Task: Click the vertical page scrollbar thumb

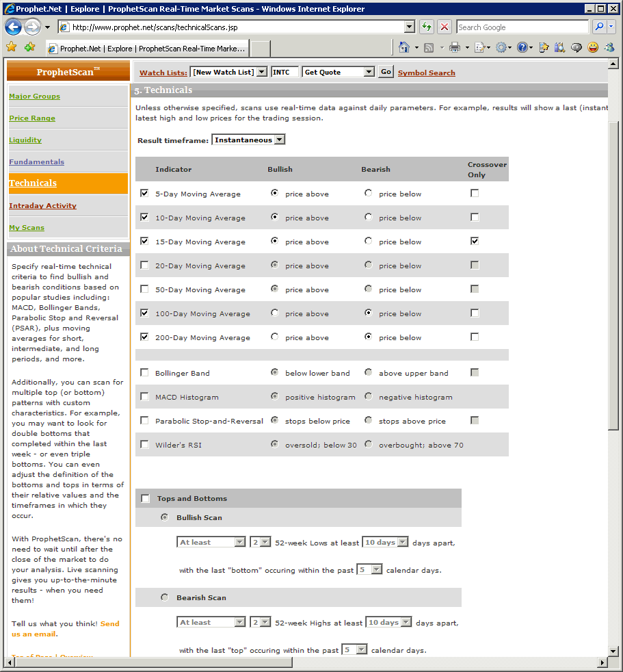Action: (x=613, y=274)
